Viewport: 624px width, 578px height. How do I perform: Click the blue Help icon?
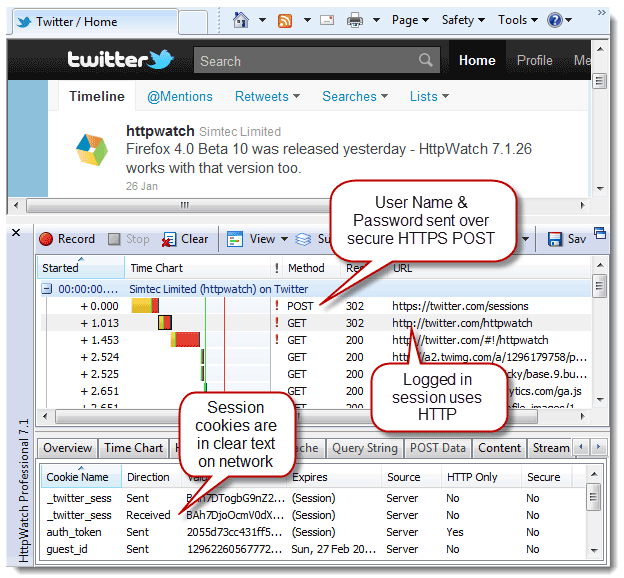click(x=555, y=20)
